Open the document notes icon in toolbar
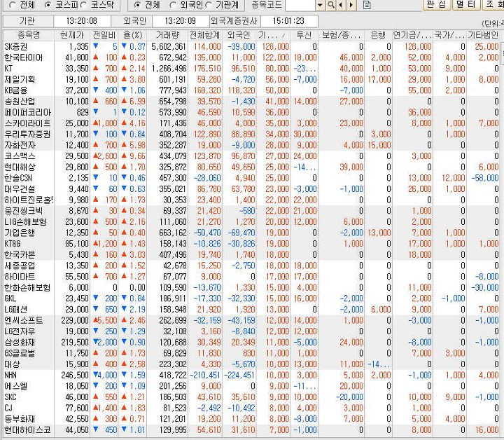Screen dimensions: 504x440 pos(367,5)
